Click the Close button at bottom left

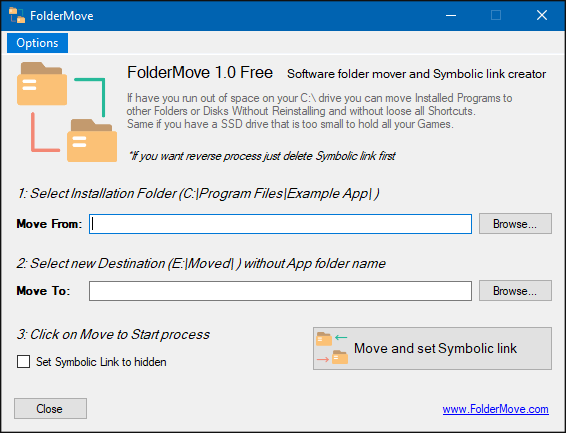50,408
